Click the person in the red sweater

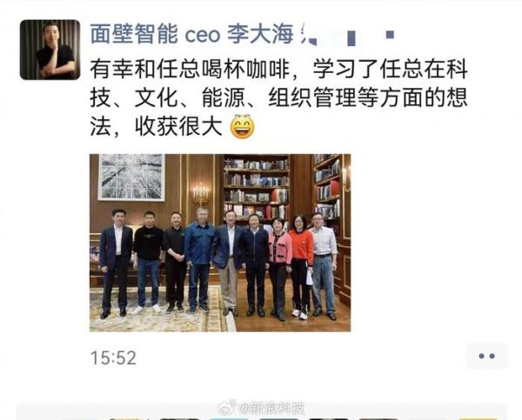pyautogui.click(x=300, y=267)
